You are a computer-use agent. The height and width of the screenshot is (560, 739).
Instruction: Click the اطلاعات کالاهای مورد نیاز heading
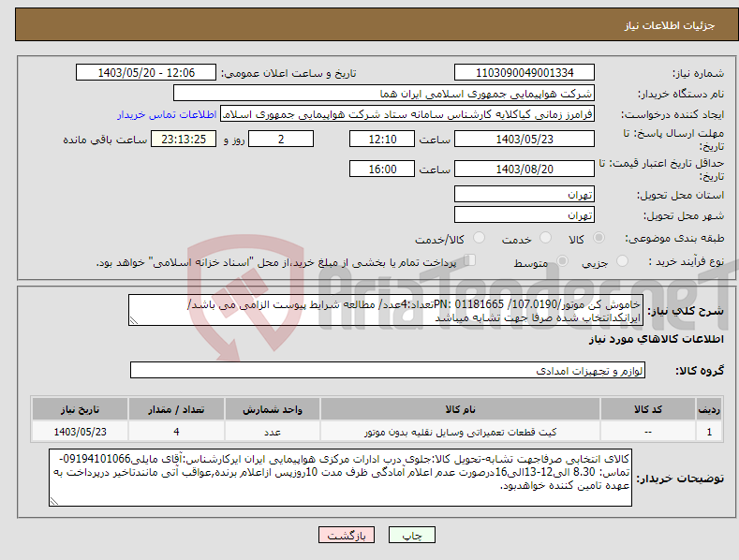point(656,339)
